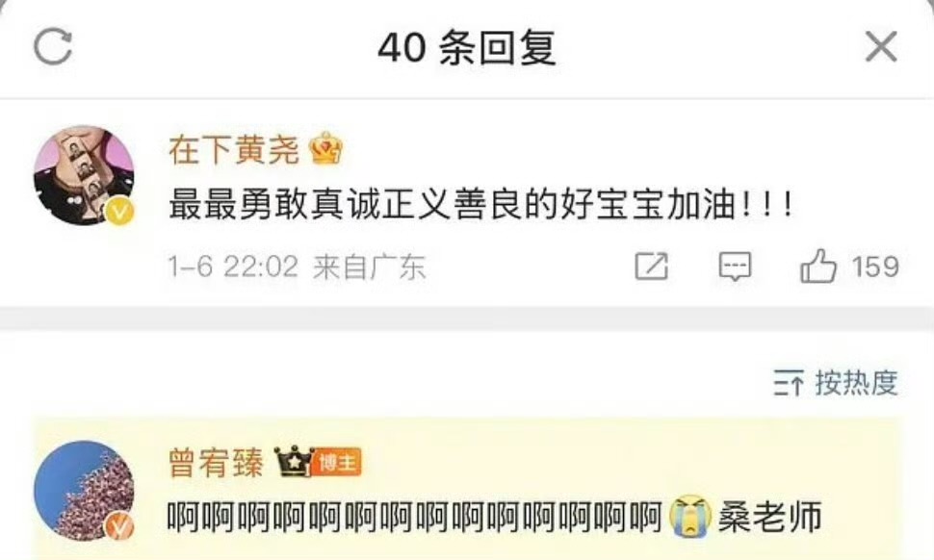Tap the 159 like count

coord(875,266)
